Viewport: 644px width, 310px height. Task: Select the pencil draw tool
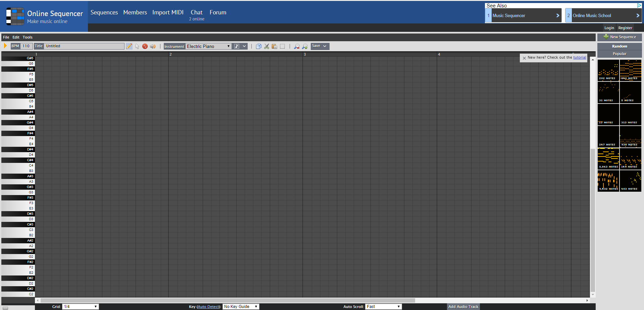pyautogui.click(x=129, y=46)
